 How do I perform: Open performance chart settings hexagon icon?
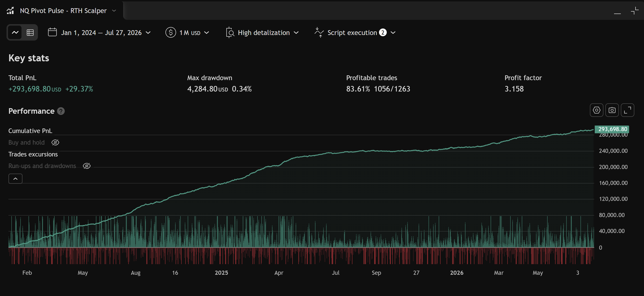click(x=596, y=110)
